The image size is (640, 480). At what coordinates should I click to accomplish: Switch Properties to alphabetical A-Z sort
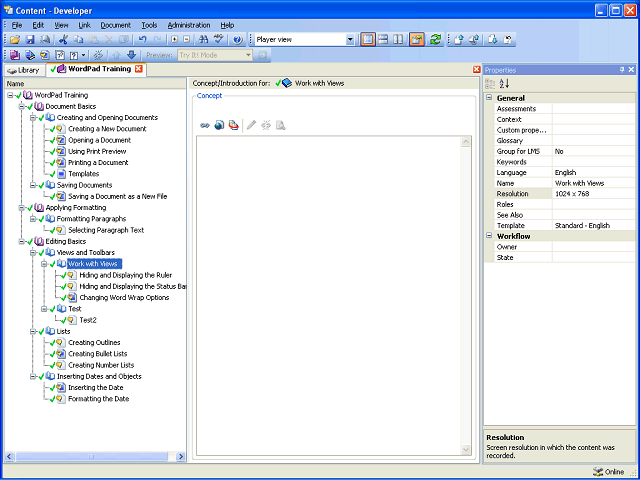504,84
